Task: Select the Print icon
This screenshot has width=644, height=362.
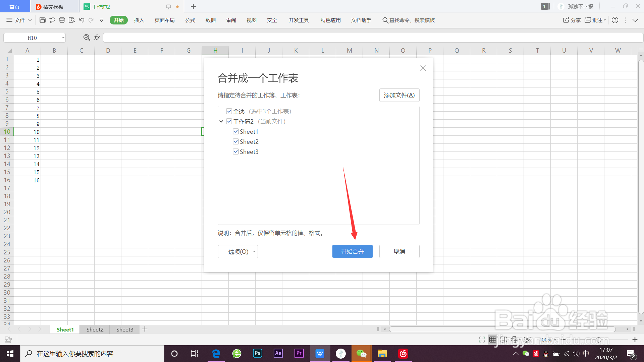Action: click(62, 20)
